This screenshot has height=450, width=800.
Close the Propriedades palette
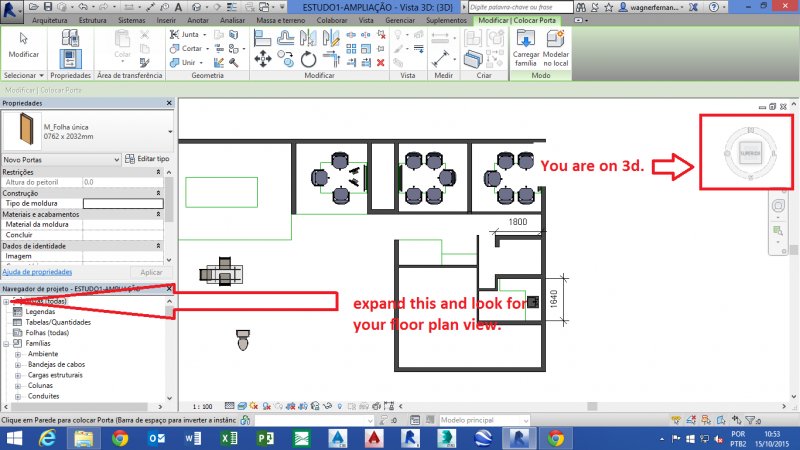point(169,103)
